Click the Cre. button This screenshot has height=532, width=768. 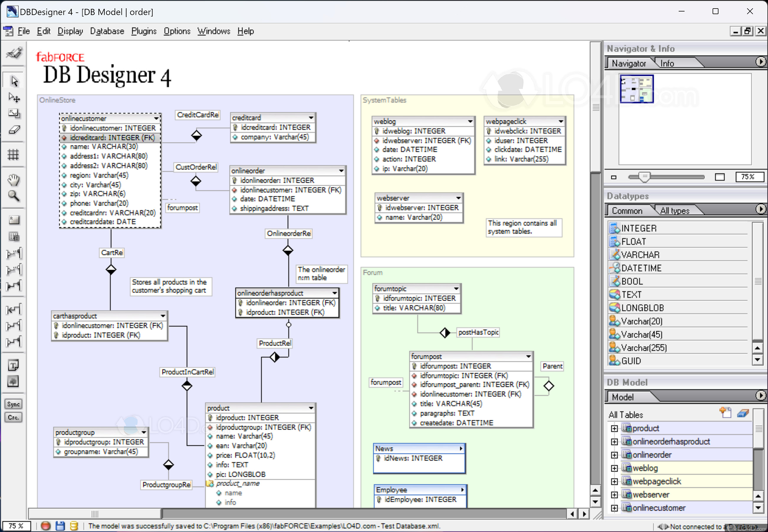point(13,417)
